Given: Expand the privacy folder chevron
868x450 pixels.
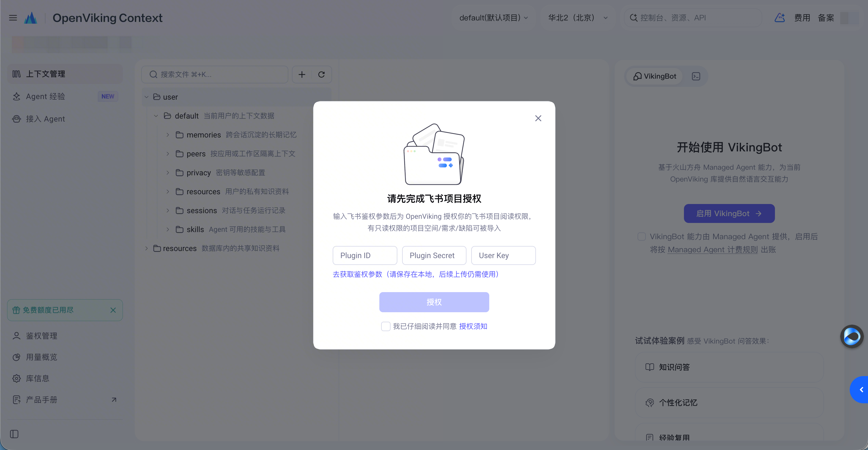Looking at the screenshot, I should click(168, 173).
